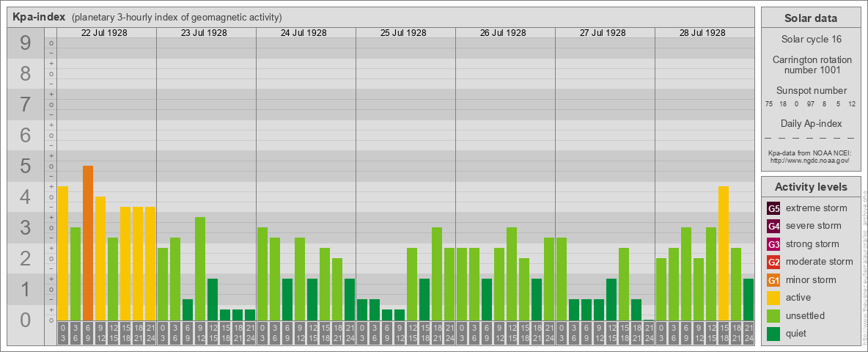Image resolution: width=868 pixels, height=352 pixels.
Task: Select the G3 strong storm badge
Action: click(x=773, y=244)
